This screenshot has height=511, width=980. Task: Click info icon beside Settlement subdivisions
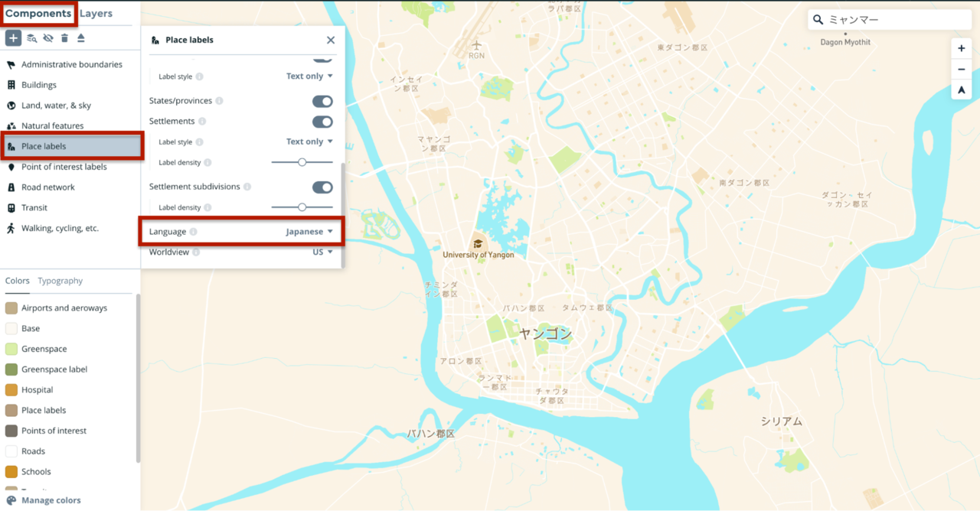click(247, 187)
